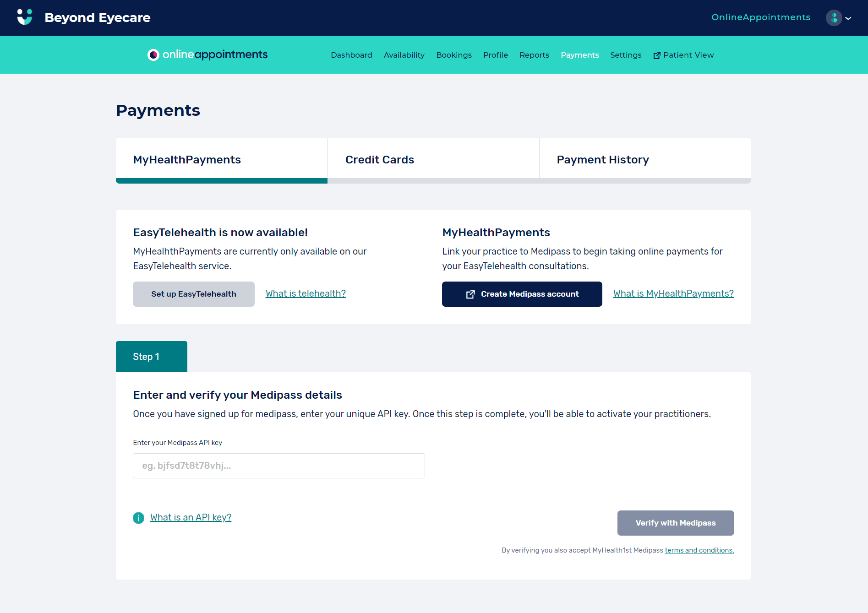Screen dimensions: 868x613
Task: Click the user avatar icon
Action: click(x=834, y=18)
